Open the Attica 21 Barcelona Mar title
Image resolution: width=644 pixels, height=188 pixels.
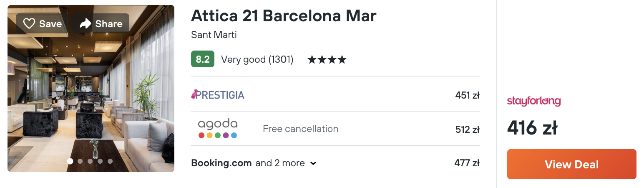[x=284, y=16]
